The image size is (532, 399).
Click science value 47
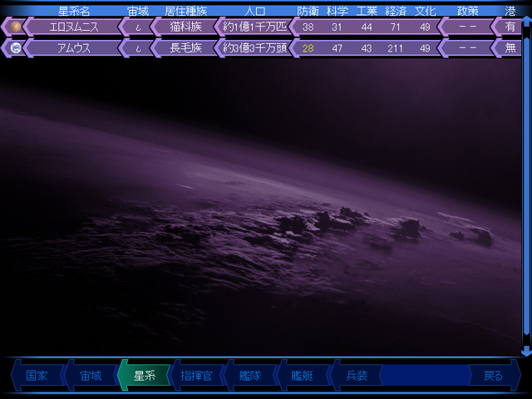[x=337, y=48]
